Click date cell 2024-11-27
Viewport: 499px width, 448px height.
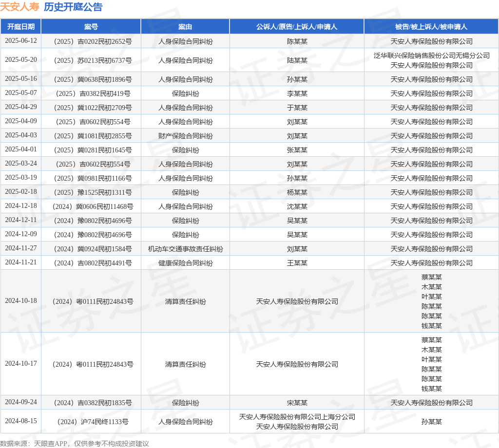click(21, 248)
